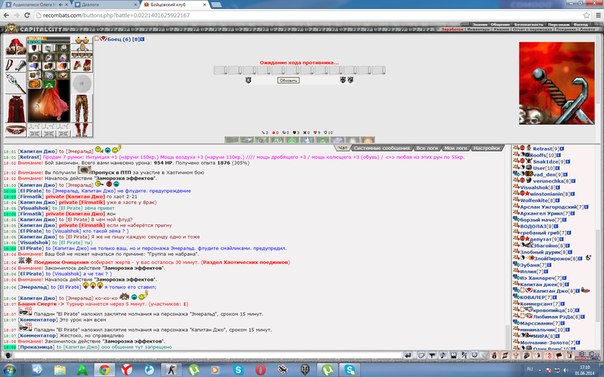Open Yandex browser from the taskbar
This screenshot has width=604, height=377.
(127, 370)
